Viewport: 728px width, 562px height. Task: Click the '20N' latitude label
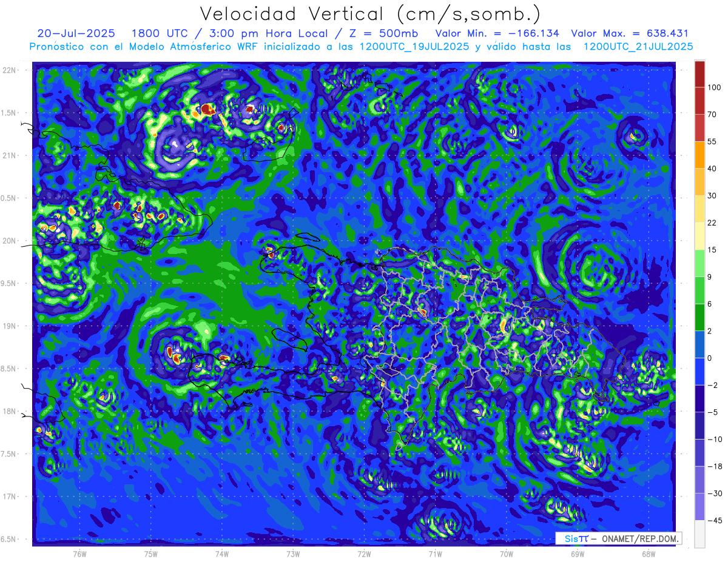(x=9, y=241)
